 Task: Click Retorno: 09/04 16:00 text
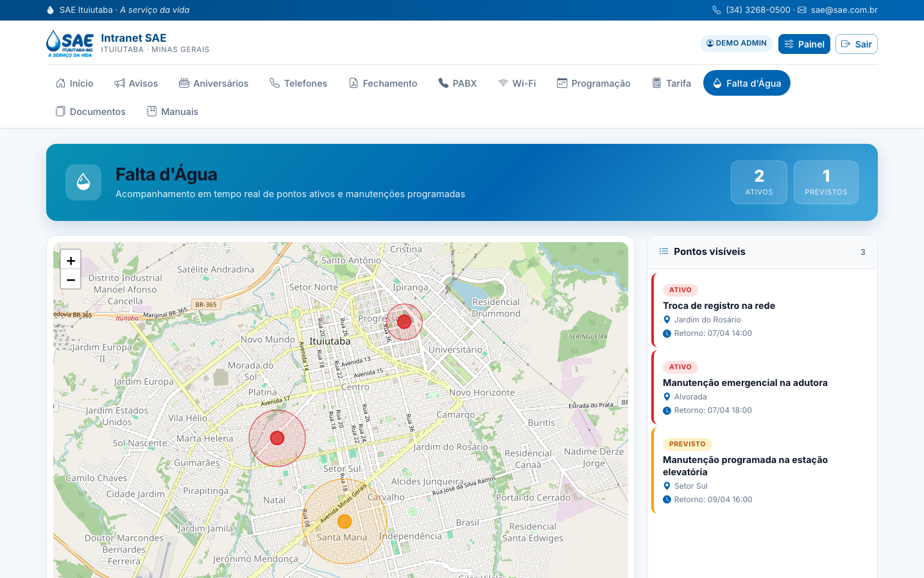pyautogui.click(x=713, y=500)
